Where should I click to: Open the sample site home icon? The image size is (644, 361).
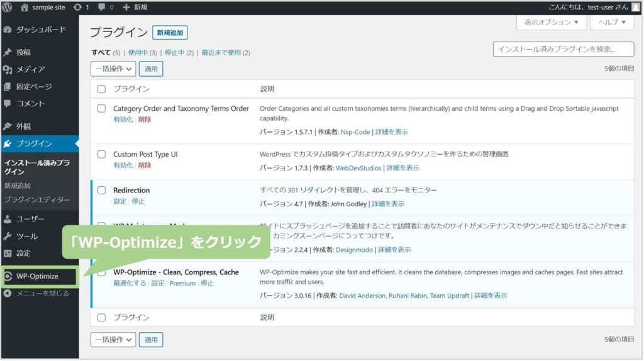click(25, 7)
